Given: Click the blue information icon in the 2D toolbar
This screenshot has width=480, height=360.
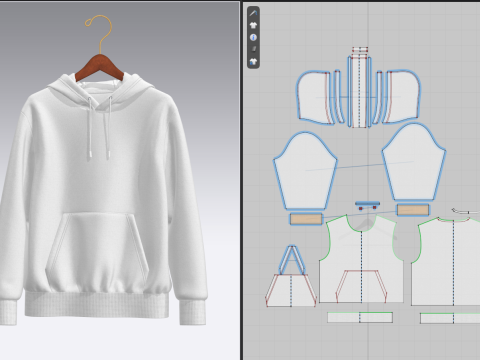Looking at the screenshot, I should pos(253,37).
